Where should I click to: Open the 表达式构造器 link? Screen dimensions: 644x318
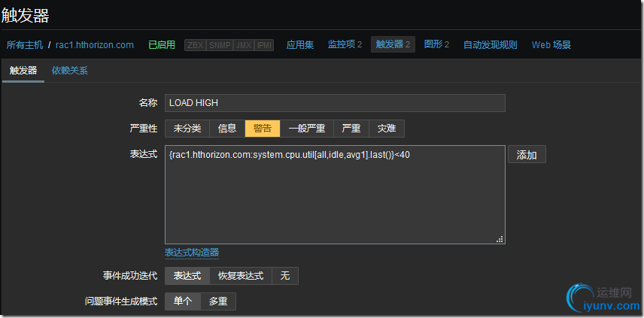(192, 252)
